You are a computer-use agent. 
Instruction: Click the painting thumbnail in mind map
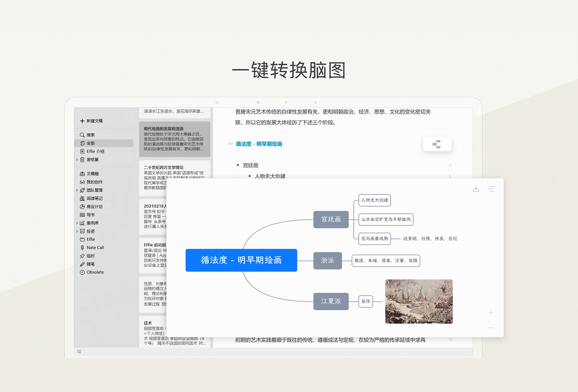click(x=419, y=301)
